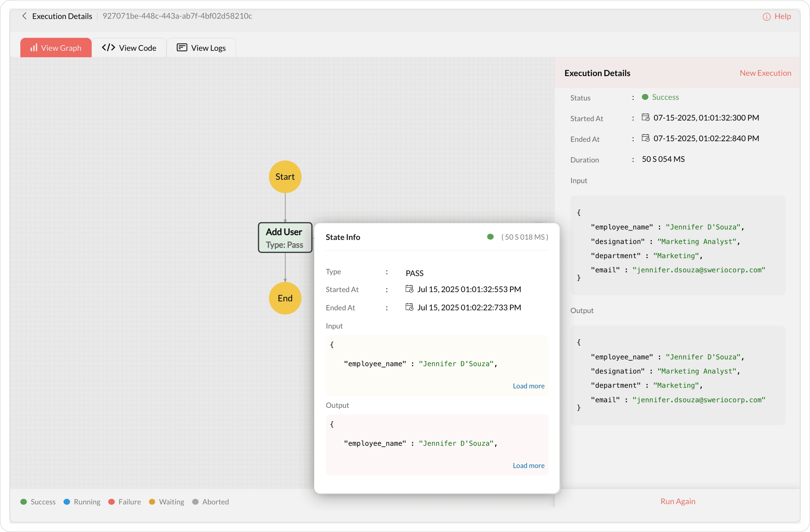Click the End node in graph
Screen dimensions: 810x532
[285, 298]
